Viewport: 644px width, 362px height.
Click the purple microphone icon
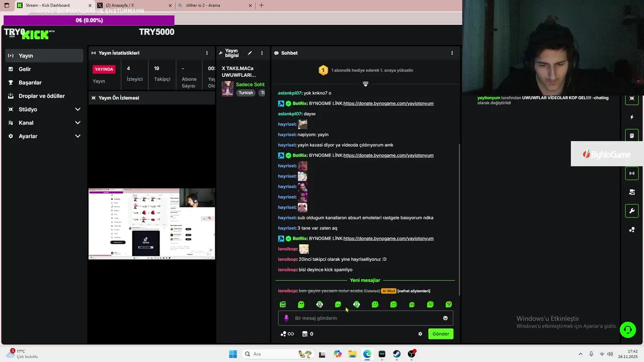(x=286, y=318)
